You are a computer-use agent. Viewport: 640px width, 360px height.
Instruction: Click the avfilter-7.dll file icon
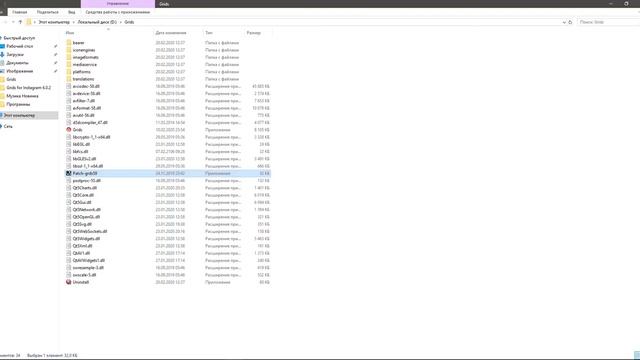[x=69, y=101]
